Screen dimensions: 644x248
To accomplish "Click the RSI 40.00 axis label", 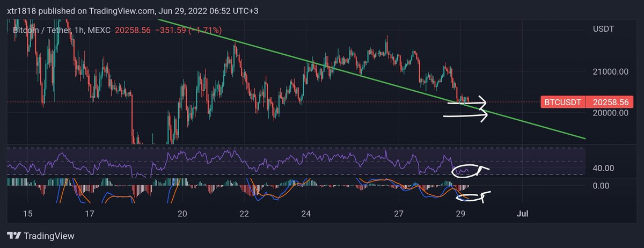I will pyautogui.click(x=603, y=169).
